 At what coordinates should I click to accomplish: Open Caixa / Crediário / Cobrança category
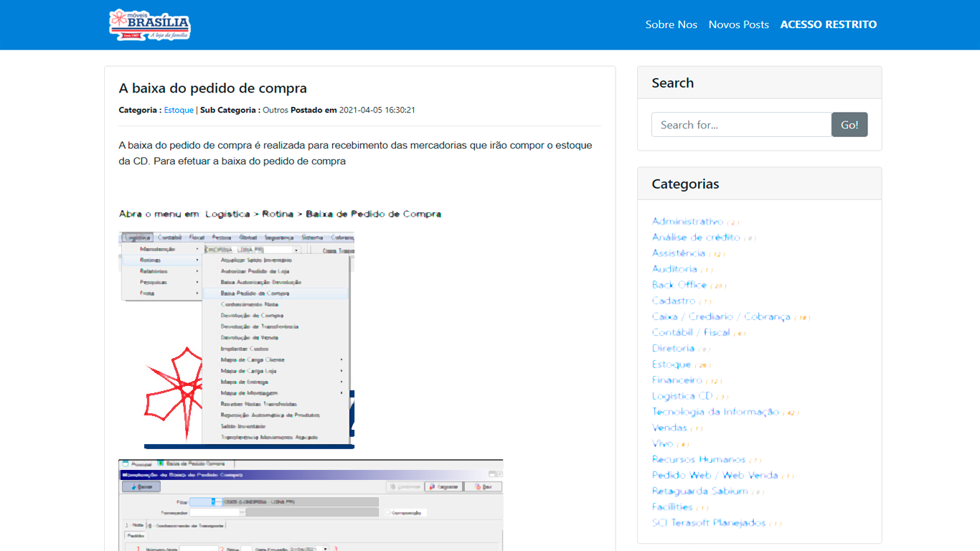point(720,316)
